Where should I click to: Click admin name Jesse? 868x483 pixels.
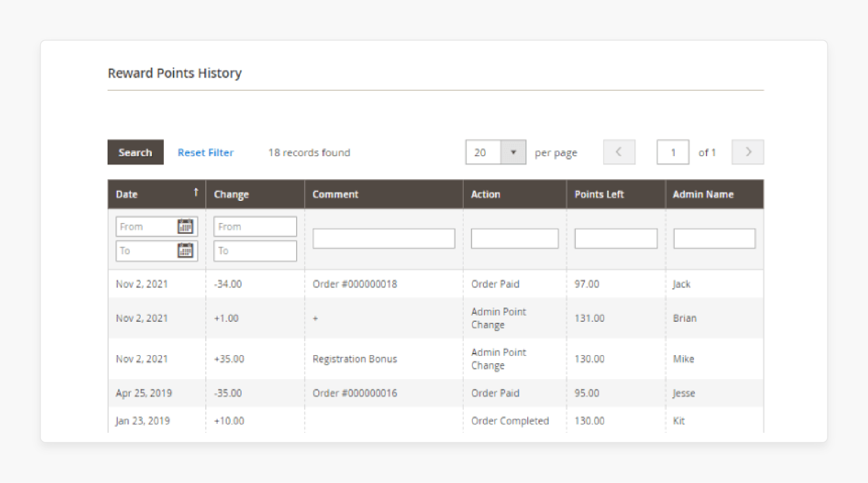point(684,393)
